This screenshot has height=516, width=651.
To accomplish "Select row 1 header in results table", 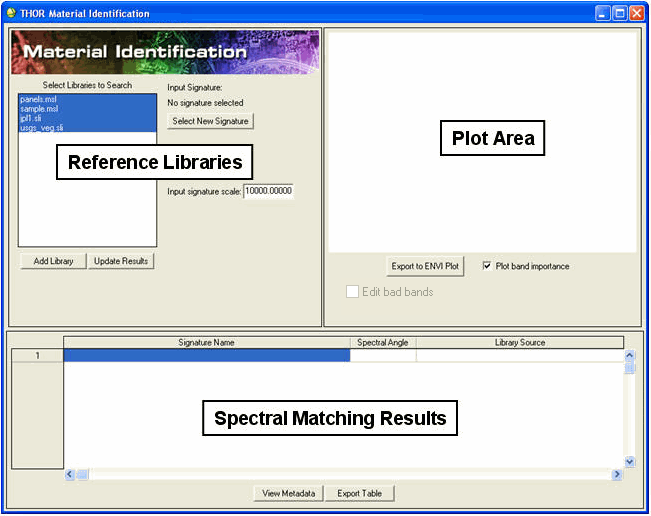I will click(x=37, y=356).
